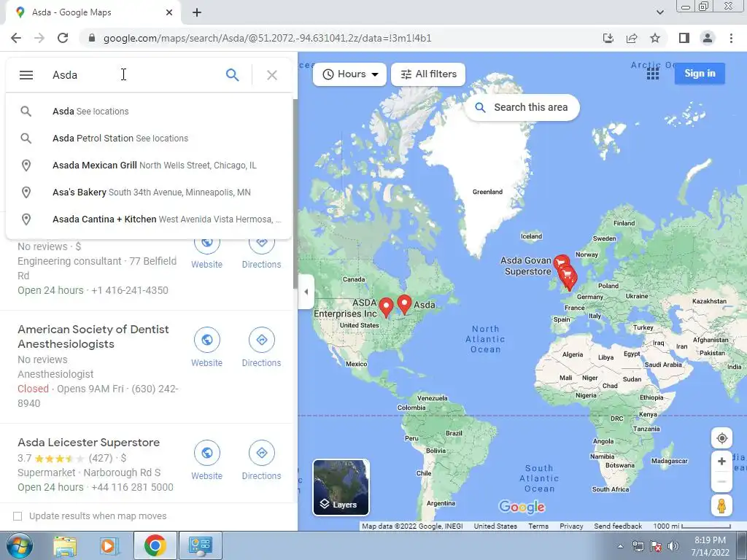Choose Asada Cantina + Kitchen suggestion
This screenshot has width=747, height=560.
149,219
